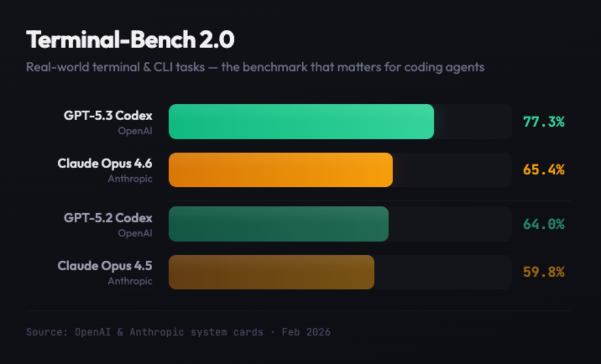Click the brown Claude Opus 4.5 bar
The height and width of the screenshot is (364, 601).
point(271,272)
